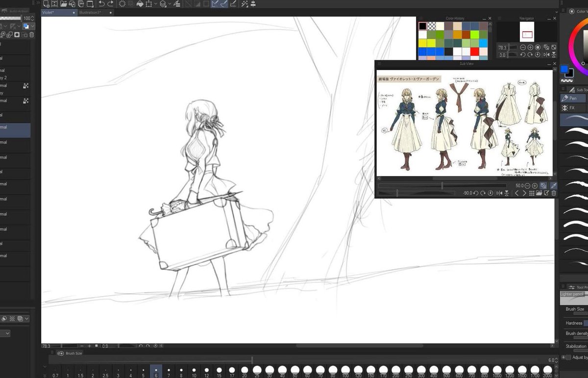The image size is (588, 378).
Task: Toggle the Sub View eyedropper auto-switch
Action: pyautogui.click(x=554, y=186)
